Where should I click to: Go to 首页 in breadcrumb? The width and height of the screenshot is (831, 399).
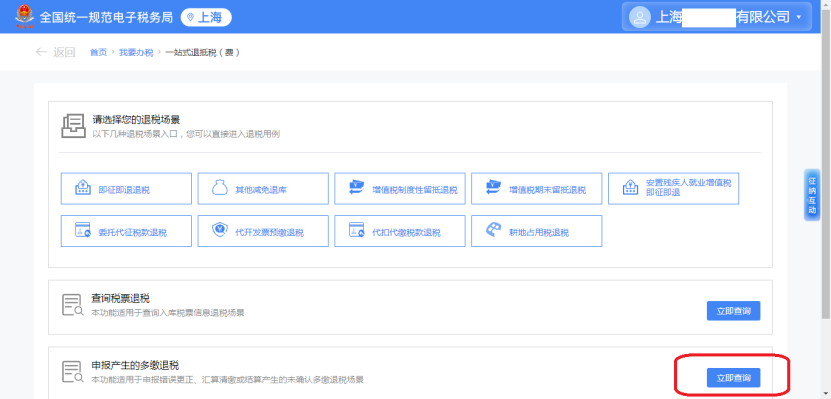pyautogui.click(x=98, y=52)
